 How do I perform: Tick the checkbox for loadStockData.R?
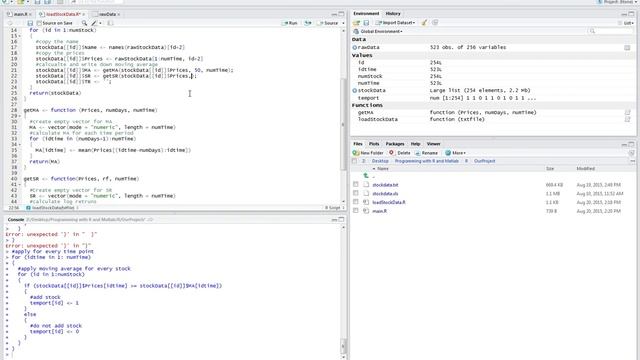point(356,202)
